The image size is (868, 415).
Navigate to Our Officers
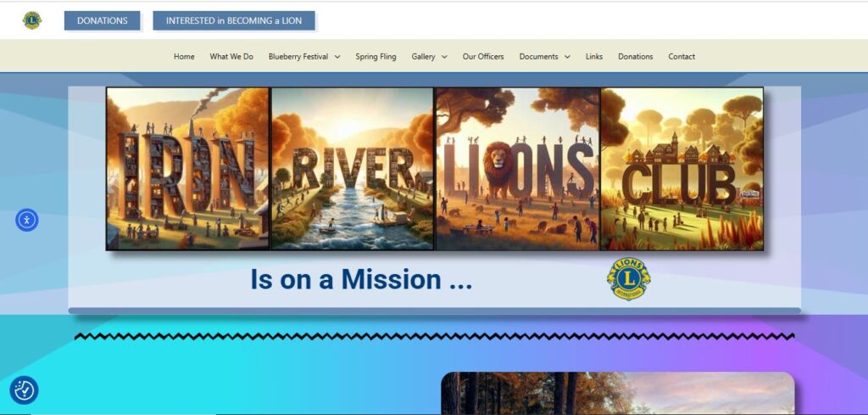483,57
